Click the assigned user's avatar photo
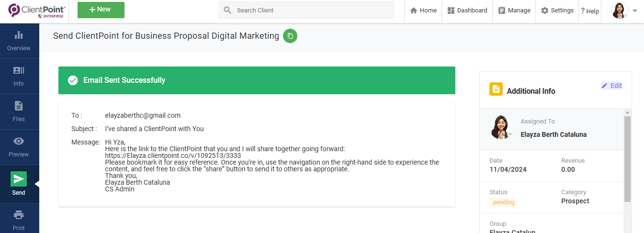This screenshot has width=644, height=233. click(501, 128)
